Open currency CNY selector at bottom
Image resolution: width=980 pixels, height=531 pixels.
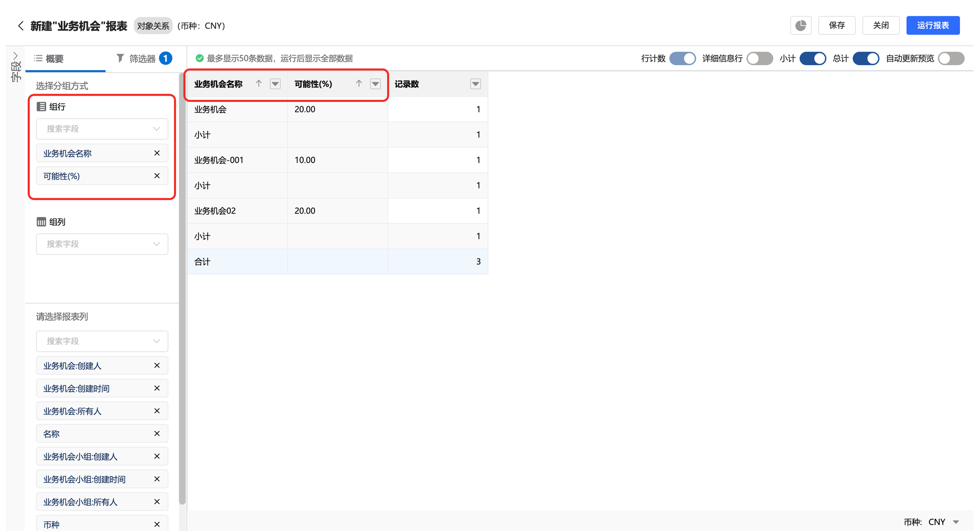coord(955,522)
